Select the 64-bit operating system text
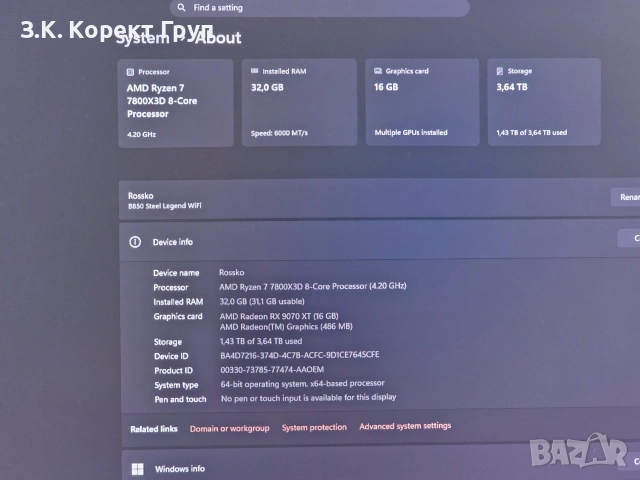The image size is (640, 480). 302,384
